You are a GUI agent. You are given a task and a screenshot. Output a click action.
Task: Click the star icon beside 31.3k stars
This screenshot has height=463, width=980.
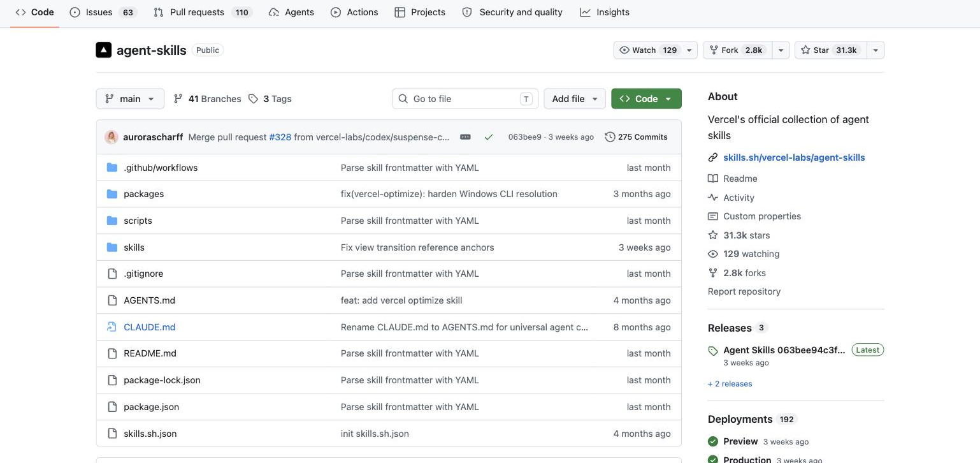click(x=713, y=235)
